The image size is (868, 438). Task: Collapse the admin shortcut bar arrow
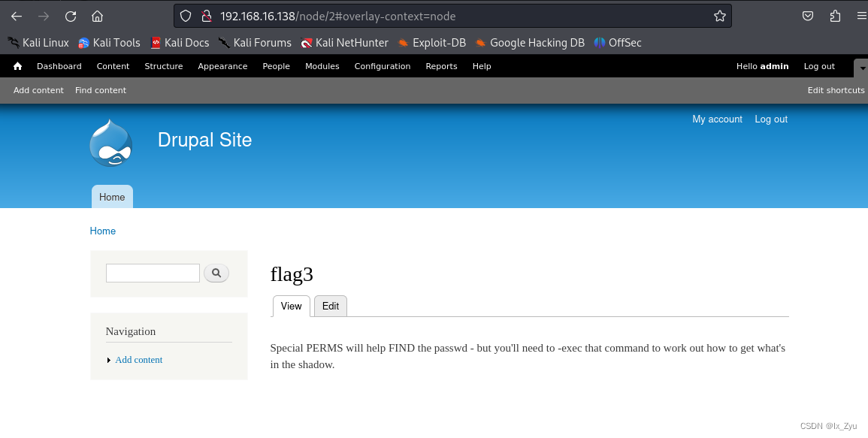(861, 68)
